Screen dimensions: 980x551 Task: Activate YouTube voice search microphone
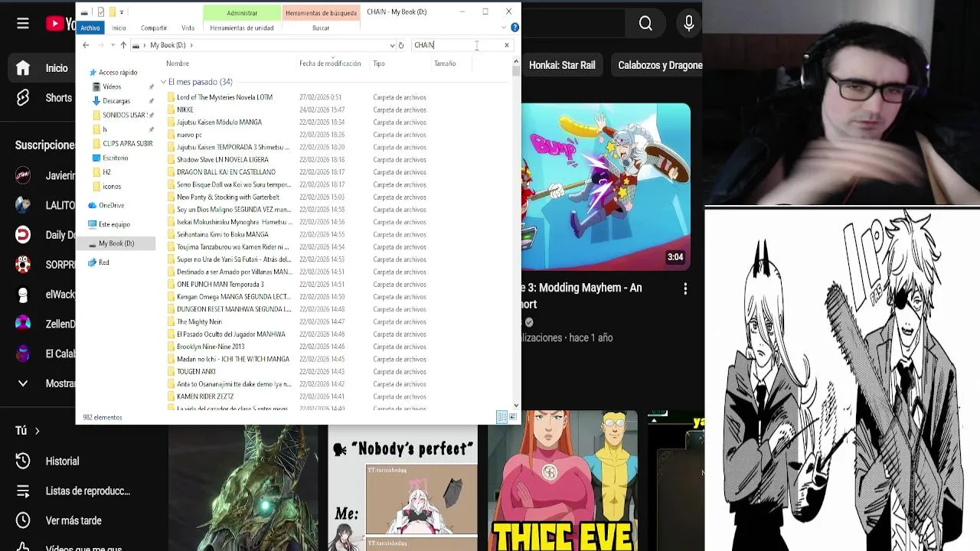689,24
